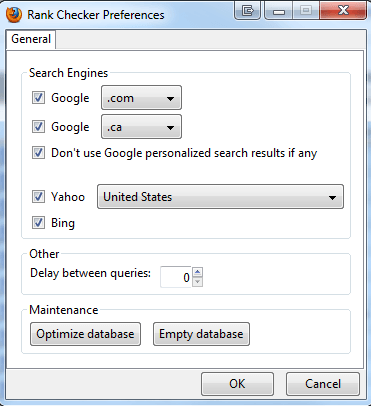The image size is (371, 406).
Task: Uncheck the first Google .com checkbox
Action: pyautogui.click(x=38, y=98)
